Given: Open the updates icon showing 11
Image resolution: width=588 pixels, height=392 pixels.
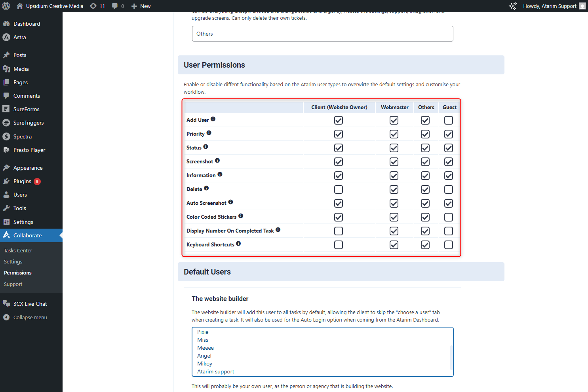Looking at the screenshot, I should tap(97, 6).
